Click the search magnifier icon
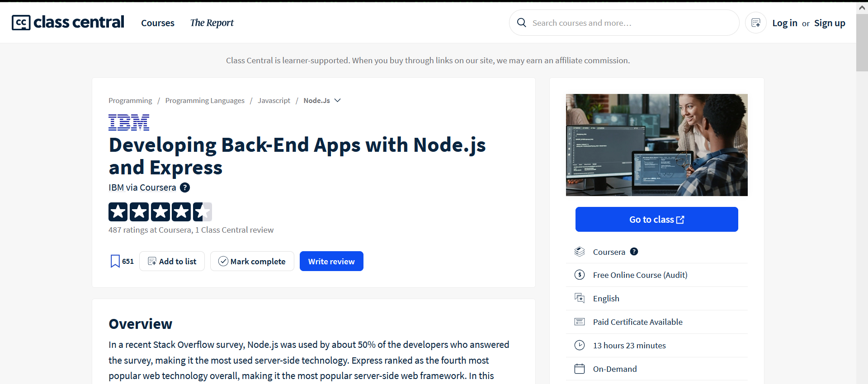Image resolution: width=868 pixels, height=384 pixels. click(x=521, y=23)
